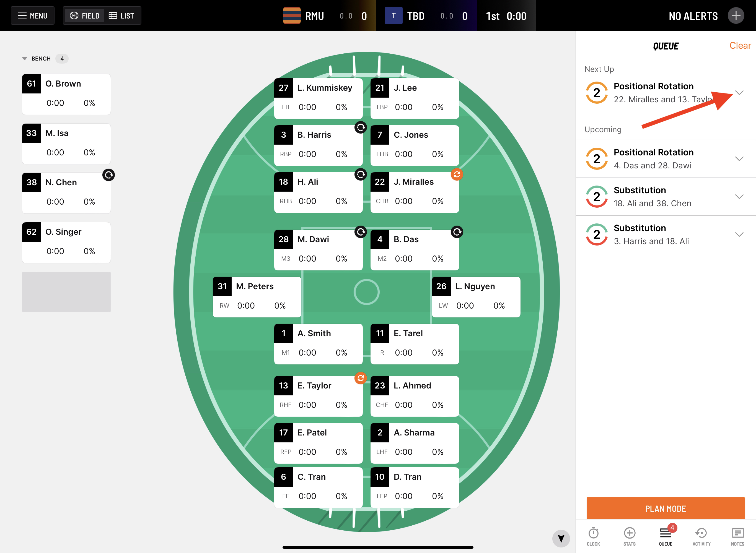Image resolution: width=756 pixels, height=553 pixels.
Task: Switch to List view
Action: [121, 16]
